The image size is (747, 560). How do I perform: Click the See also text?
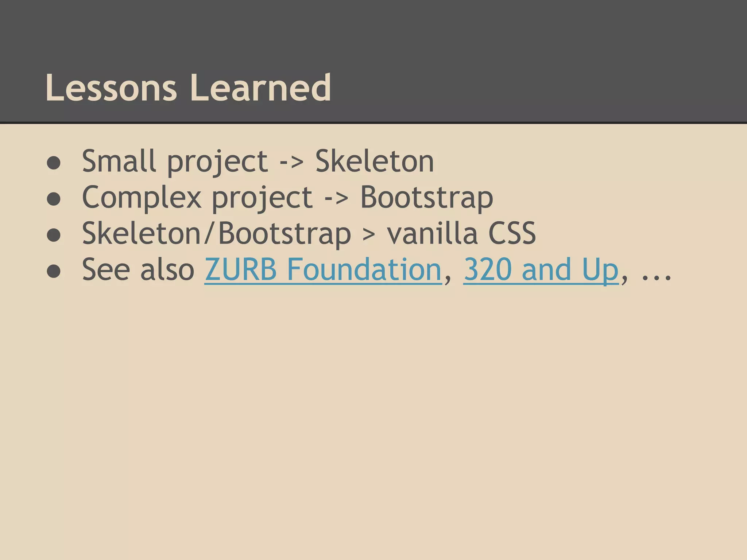point(138,269)
